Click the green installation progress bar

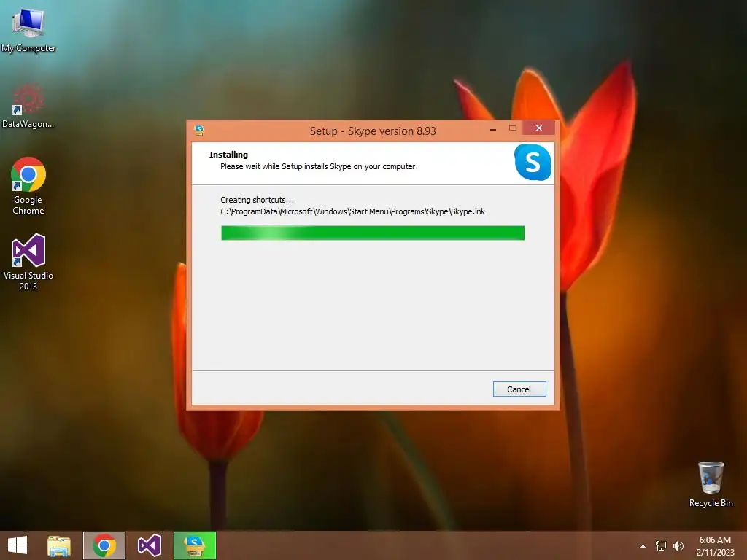(373, 233)
